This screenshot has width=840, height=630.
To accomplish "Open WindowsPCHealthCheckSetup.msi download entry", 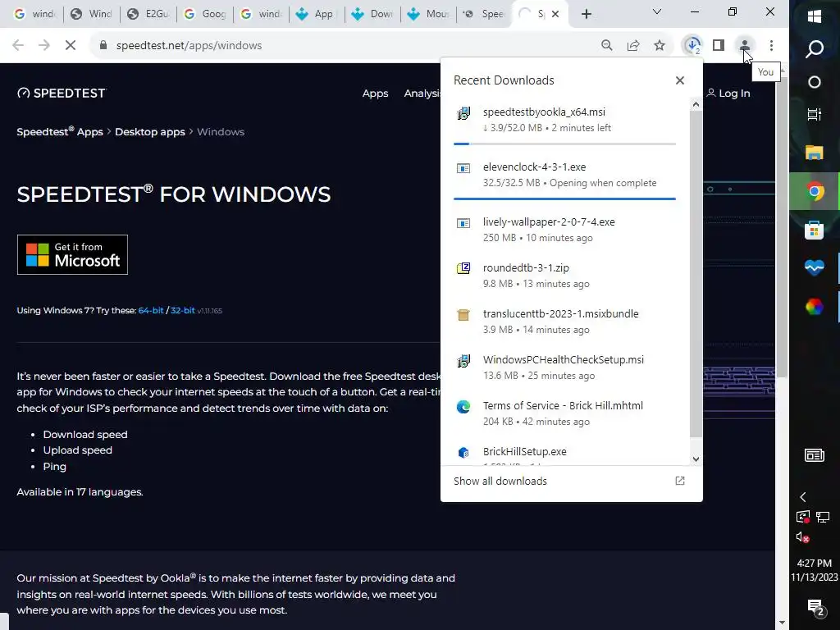I will 565,367.
